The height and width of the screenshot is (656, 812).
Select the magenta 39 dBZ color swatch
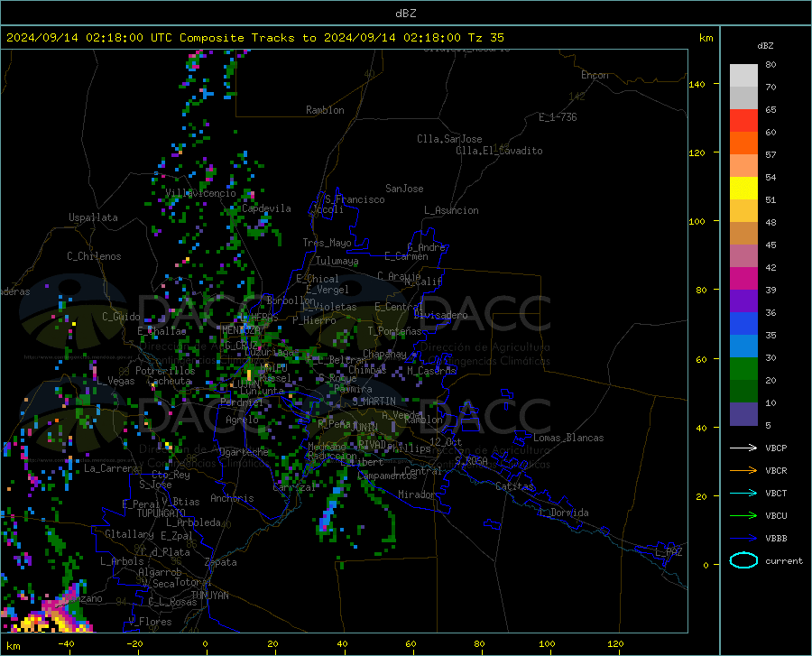(743, 279)
